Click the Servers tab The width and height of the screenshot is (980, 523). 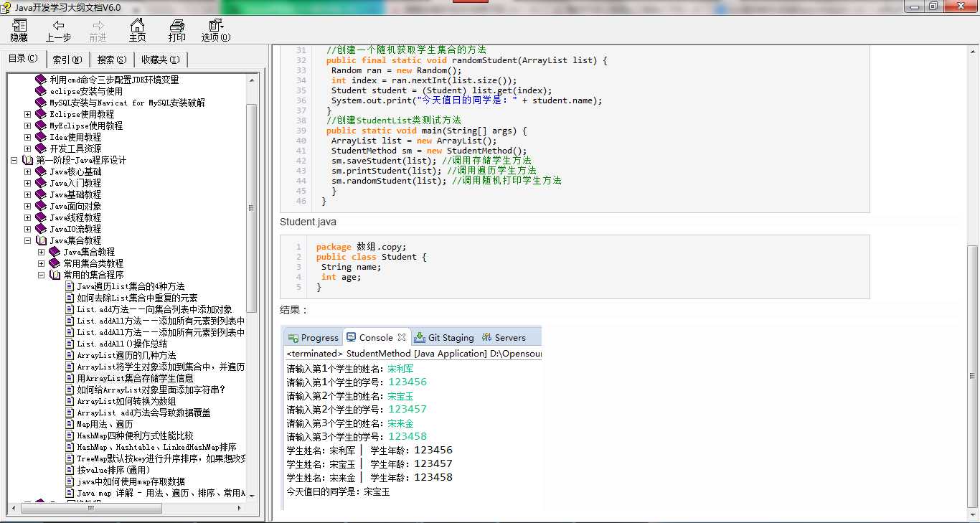[x=504, y=337]
